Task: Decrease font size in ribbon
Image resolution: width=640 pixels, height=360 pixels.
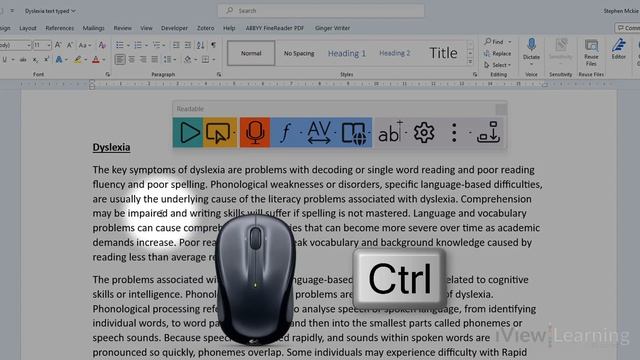Action: click(70, 45)
